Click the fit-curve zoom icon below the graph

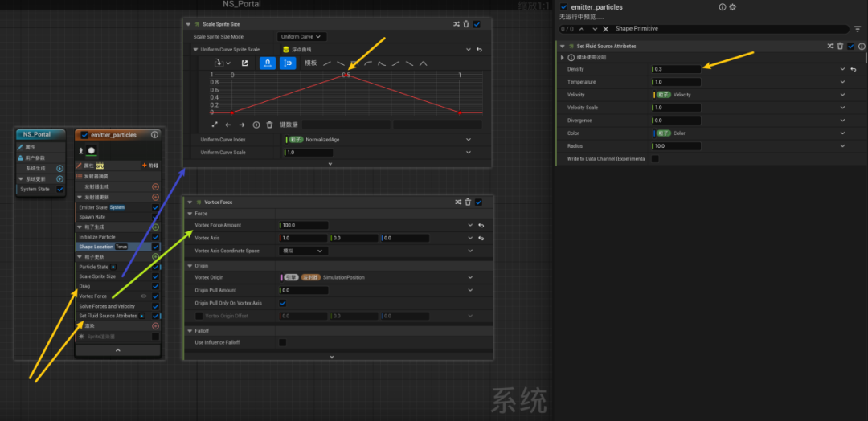pos(215,125)
